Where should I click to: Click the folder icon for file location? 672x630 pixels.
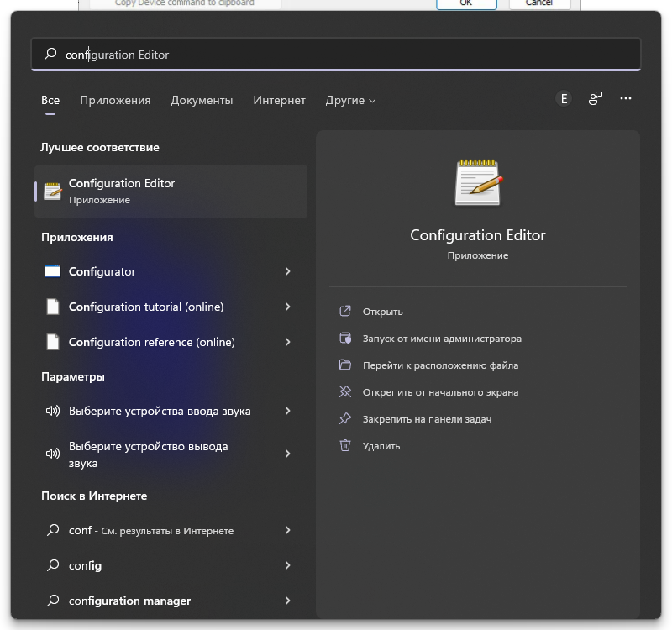pyautogui.click(x=345, y=365)
